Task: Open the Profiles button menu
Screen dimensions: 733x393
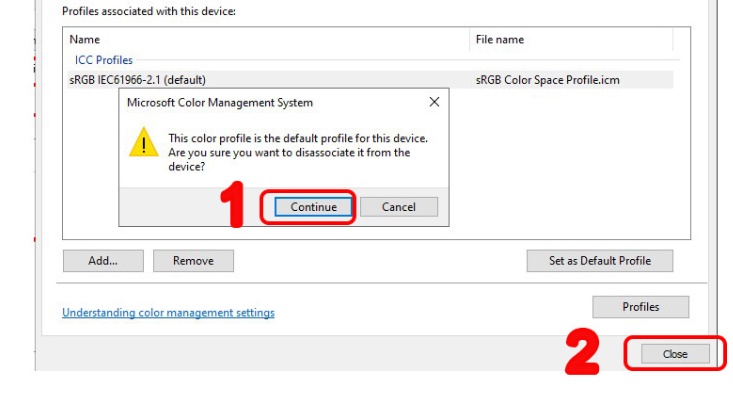Action: pyautogui.click(x=640, y=307)
